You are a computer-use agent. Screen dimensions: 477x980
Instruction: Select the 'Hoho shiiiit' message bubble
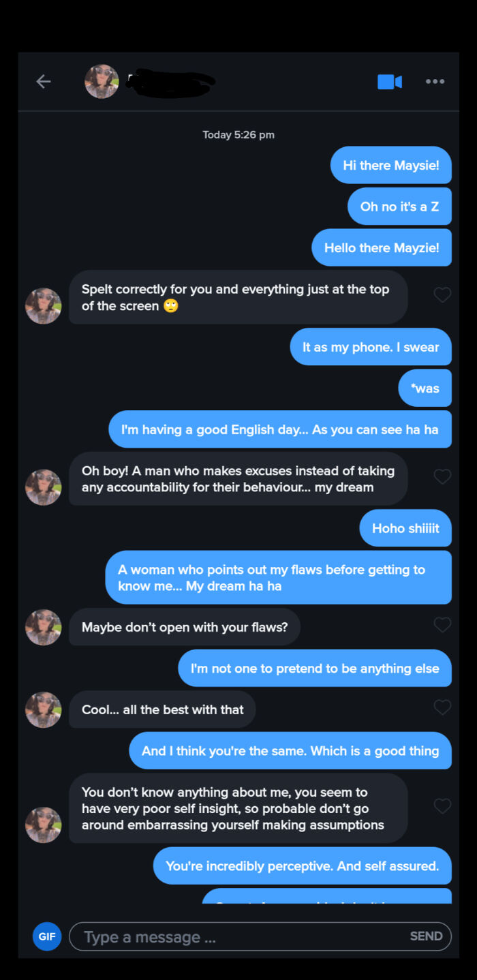coord(405,528)
